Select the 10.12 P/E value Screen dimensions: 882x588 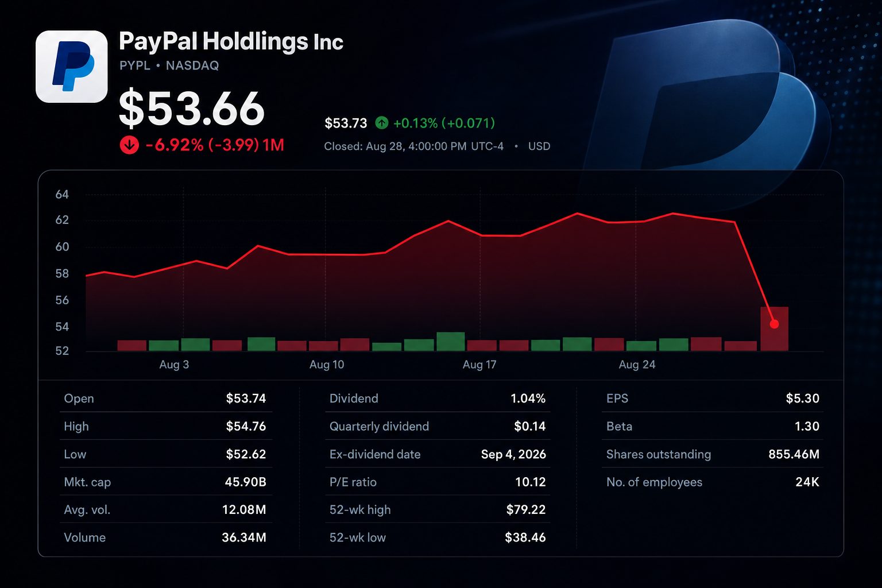point(531,482)
